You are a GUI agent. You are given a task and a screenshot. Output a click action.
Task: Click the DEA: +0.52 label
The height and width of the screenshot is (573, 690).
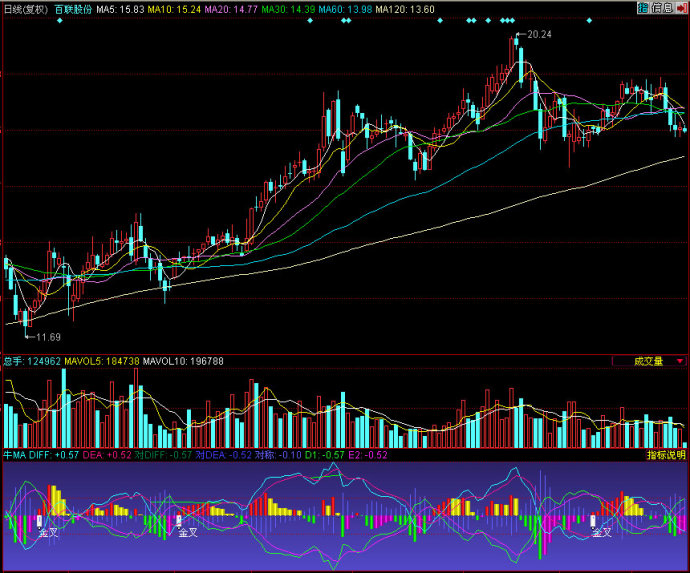pos(107,455)
